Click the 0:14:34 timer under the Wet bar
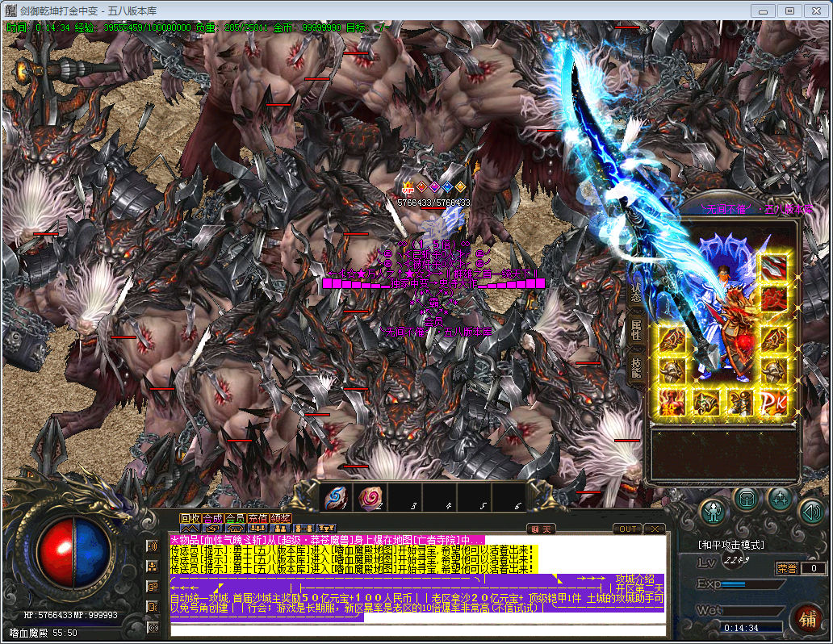 pyautogui.click(x=741, y=628)
